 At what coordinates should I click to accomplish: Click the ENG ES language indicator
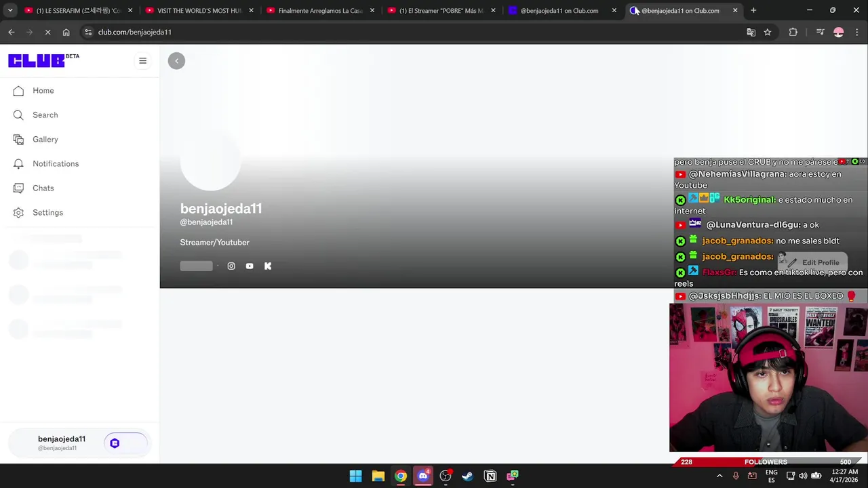point(772,476)
